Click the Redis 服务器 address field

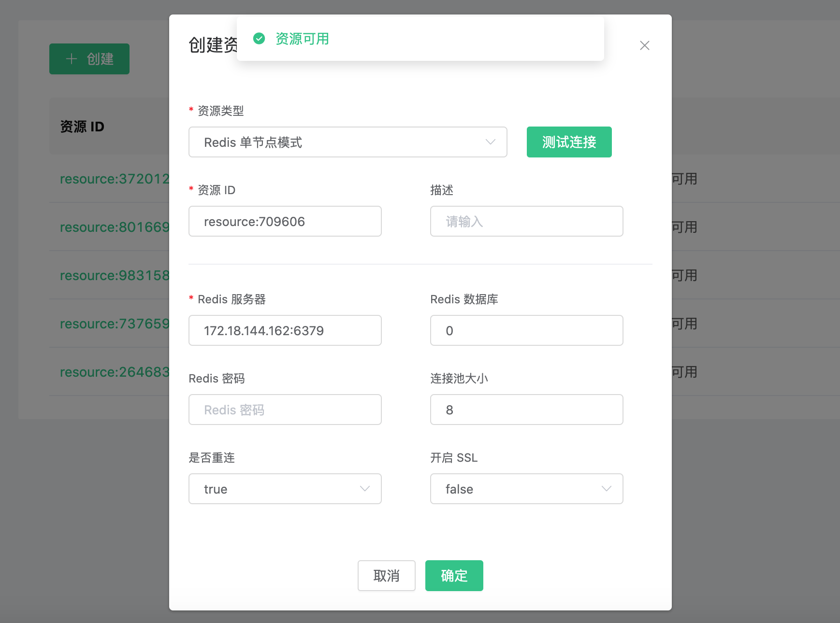pyautogui.click(x=285, y=330)
